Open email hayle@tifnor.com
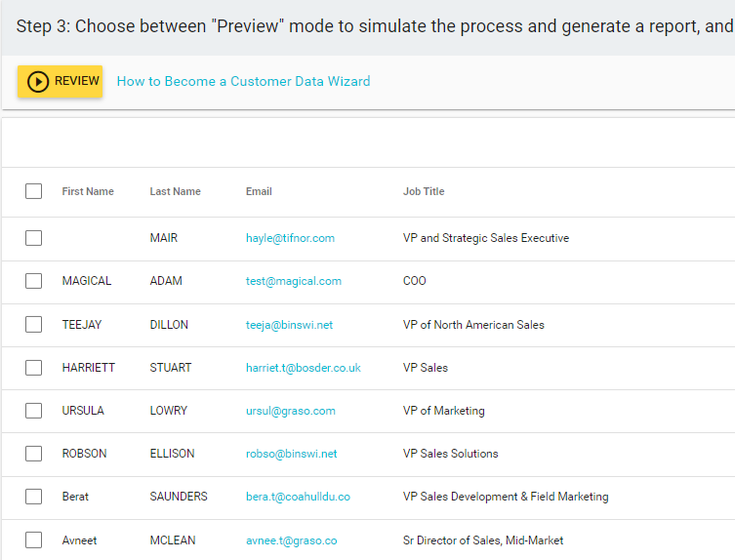Viewport: 735px width, 560px height. pos(290,238)
